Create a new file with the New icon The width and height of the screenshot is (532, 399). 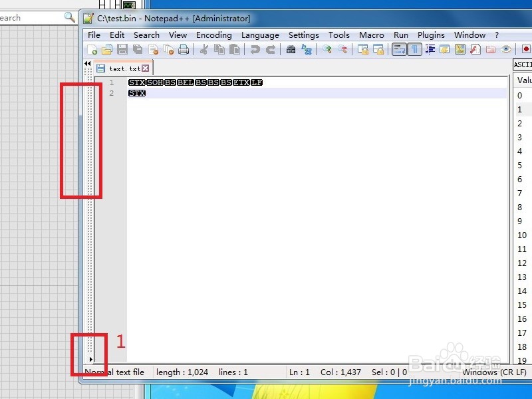pyautogui.click(x=92, y=49)
